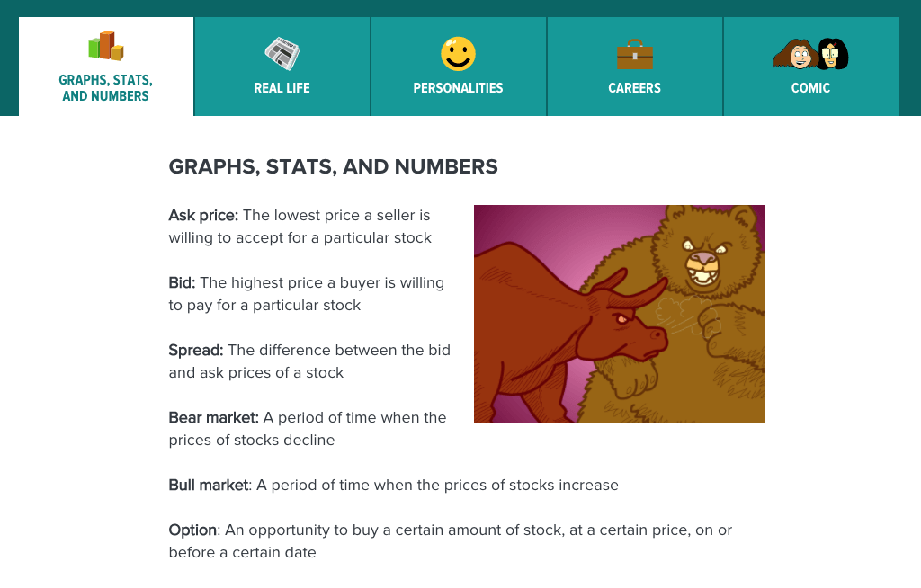Click the Bull market term

[208, 485]
